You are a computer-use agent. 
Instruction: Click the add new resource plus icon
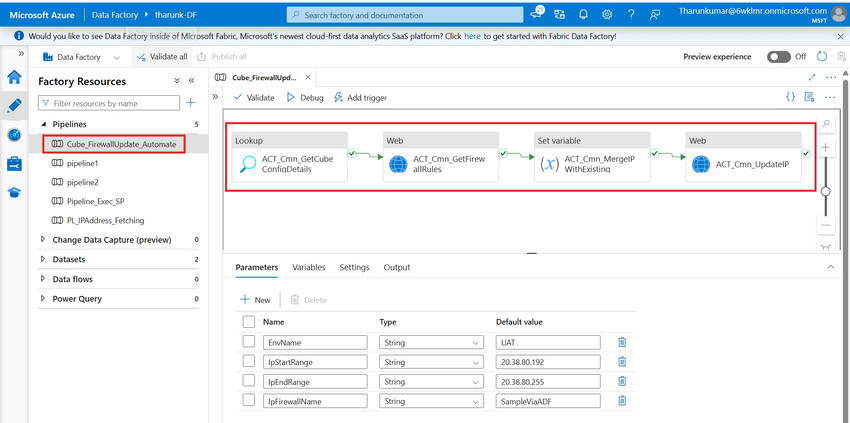[191, 103]
